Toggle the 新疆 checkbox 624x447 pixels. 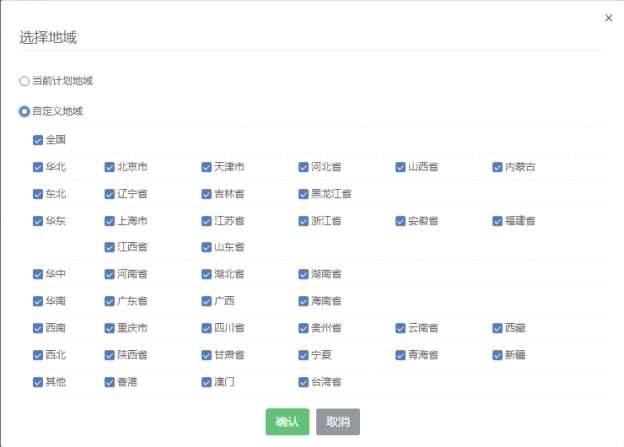pos(497,355)
